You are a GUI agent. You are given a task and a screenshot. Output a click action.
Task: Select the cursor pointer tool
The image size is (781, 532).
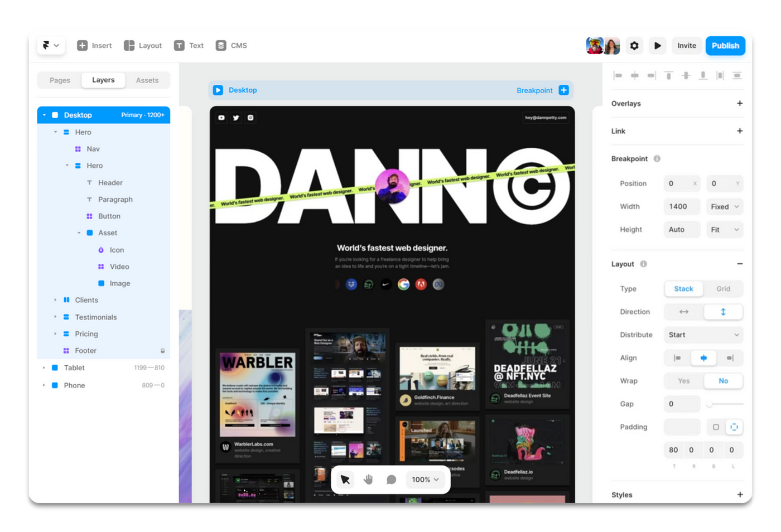(x=345, y=480)
